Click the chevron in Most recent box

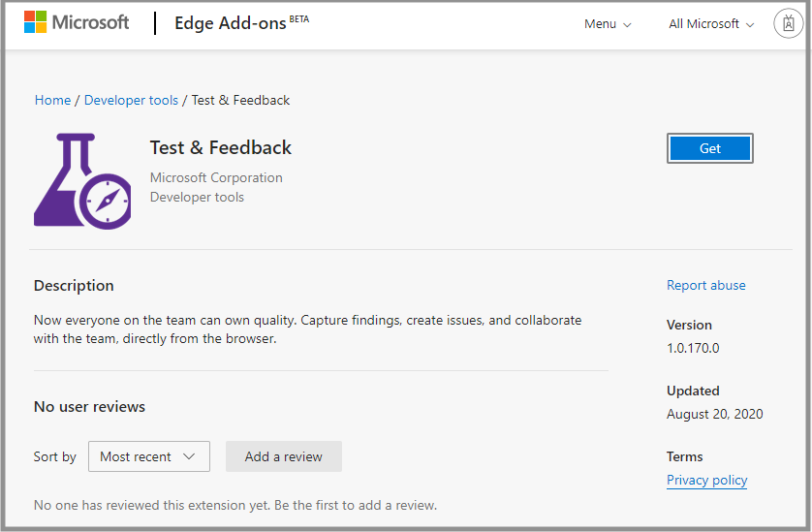pos(189,456)
